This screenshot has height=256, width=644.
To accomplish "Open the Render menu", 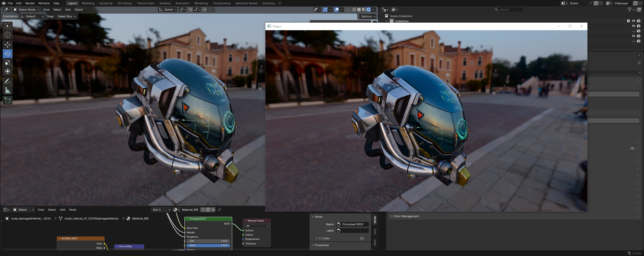I will coord(30,3).
